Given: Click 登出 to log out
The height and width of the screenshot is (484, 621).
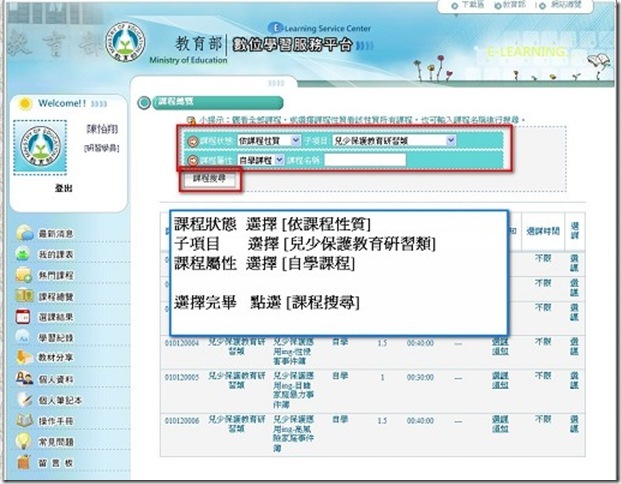Looking at the screenshot, I should point(63,188).
